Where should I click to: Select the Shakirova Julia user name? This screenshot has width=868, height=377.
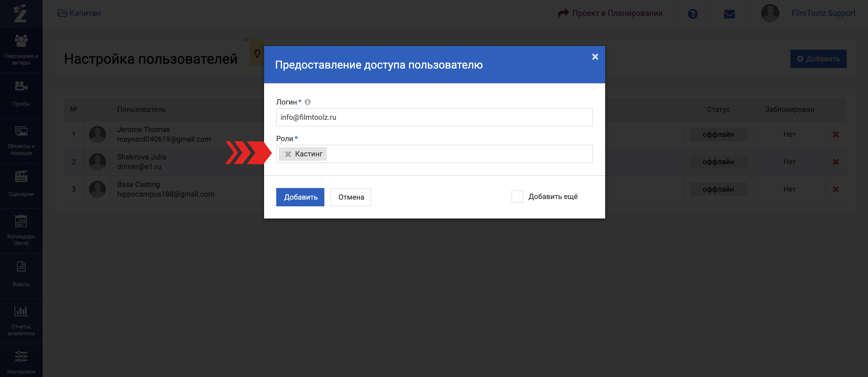tap(142, 157)
